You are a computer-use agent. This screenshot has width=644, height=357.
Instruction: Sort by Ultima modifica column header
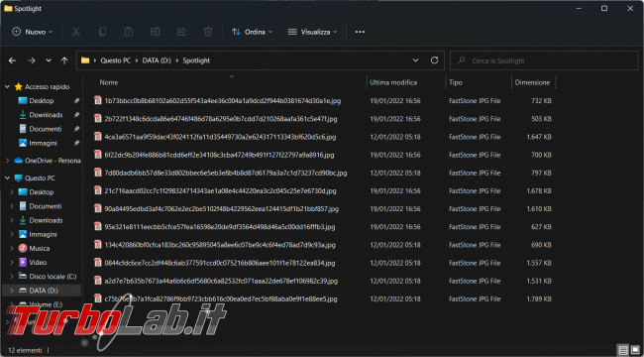(x=393, y=82)
